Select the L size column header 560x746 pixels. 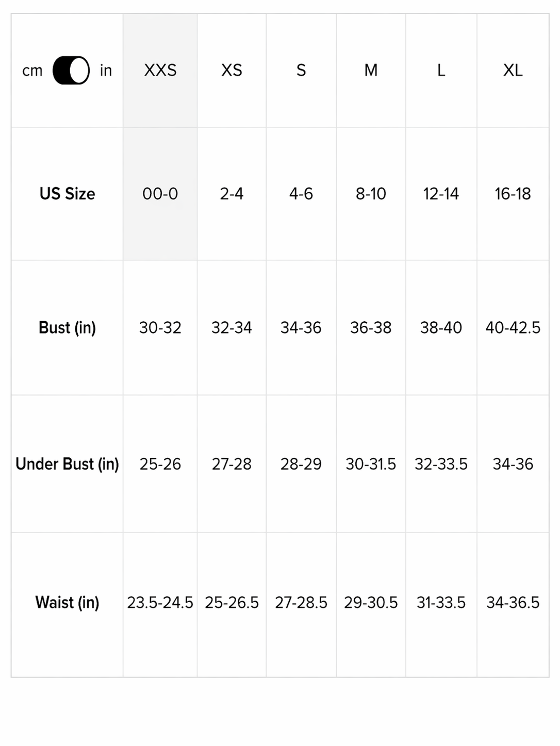(x=441, y=70)
